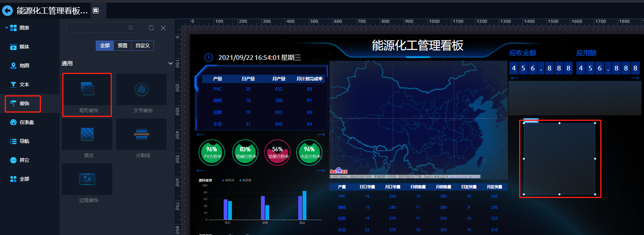
Task: Click the clock icon beside the date
Action: (x=209, y=57)
